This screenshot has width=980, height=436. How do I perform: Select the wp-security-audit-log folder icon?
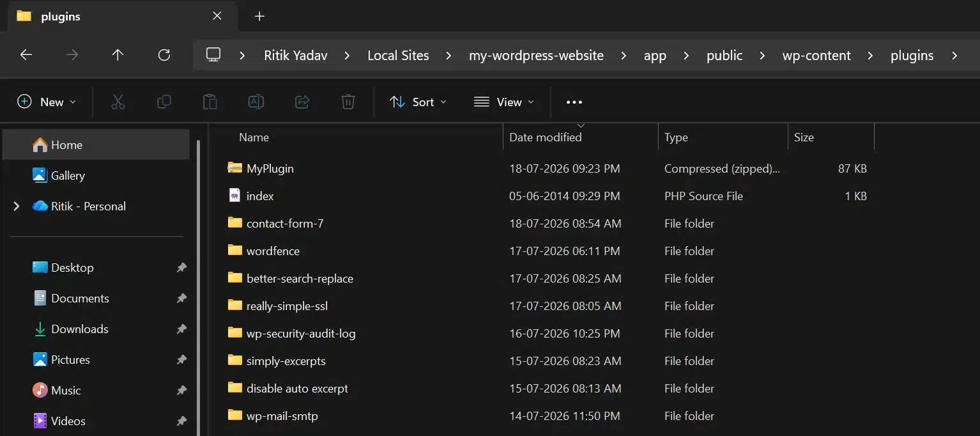tap(235, 332)
